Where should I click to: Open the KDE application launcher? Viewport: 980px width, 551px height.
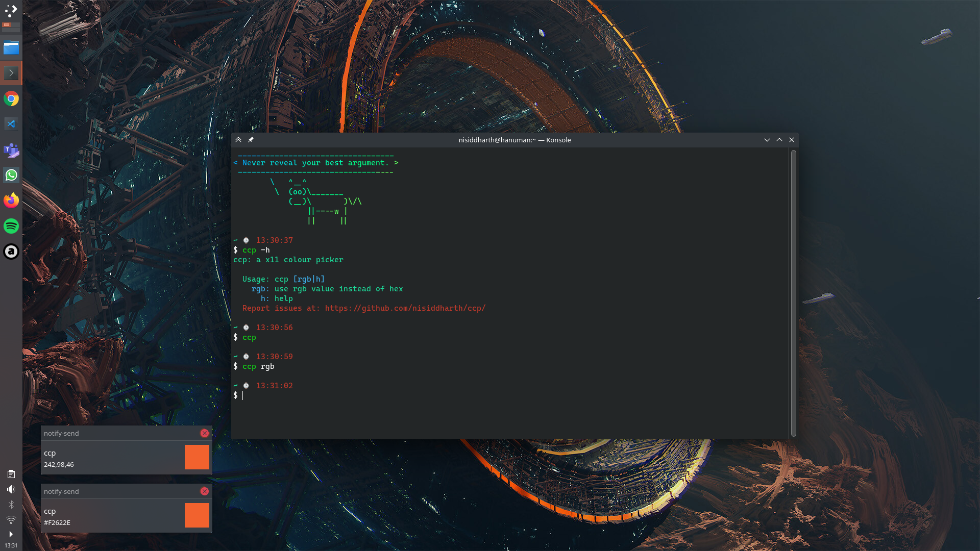[x=11, y=10]
